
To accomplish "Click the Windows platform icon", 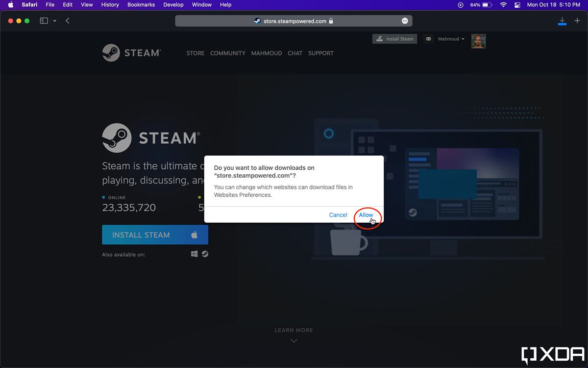I will [x=195, y=254].
